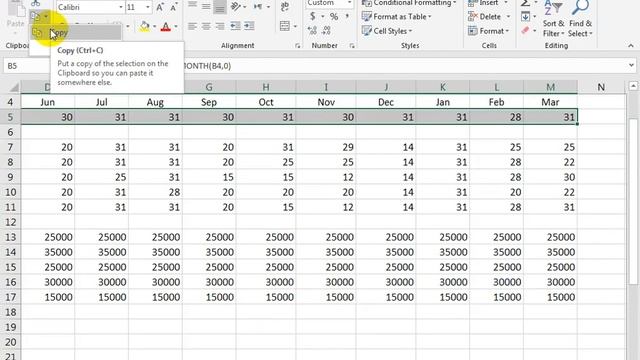Click the Clear eraser icon
Viewport: 640px width, 360px height.
pyautogui.click(x=525, y=31)
